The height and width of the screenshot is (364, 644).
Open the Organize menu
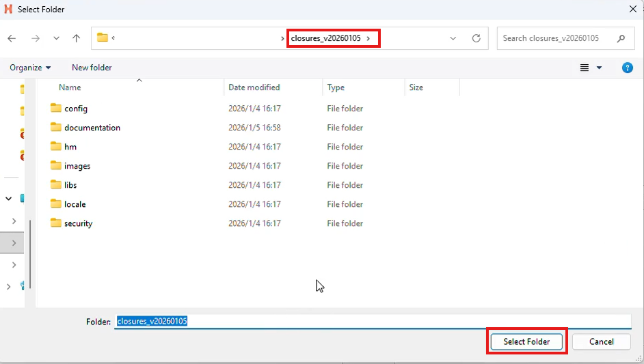(x=30, y=68)
